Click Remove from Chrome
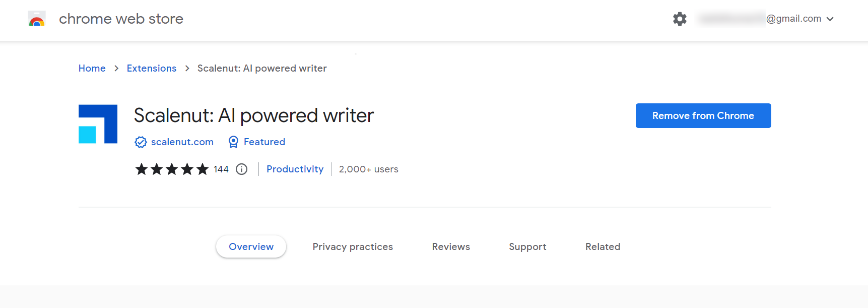868x308 pixels. pos(703,115)
